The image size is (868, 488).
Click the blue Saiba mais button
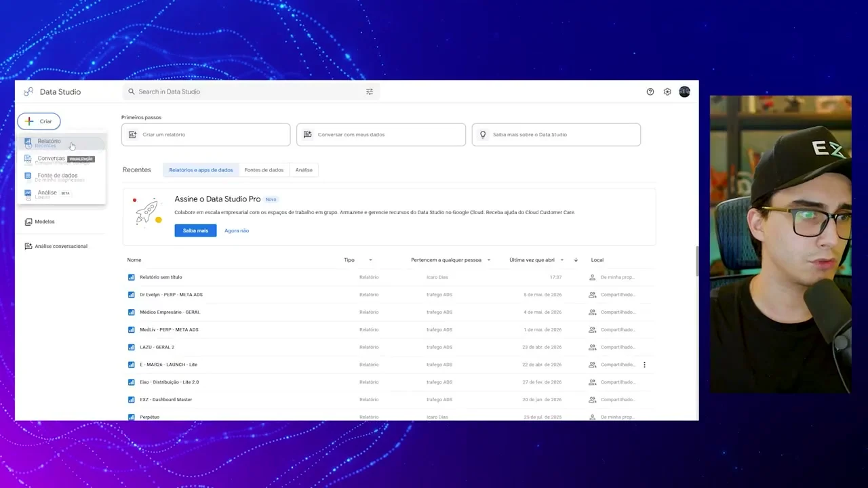pyautogui.click(x=195, y=230)
